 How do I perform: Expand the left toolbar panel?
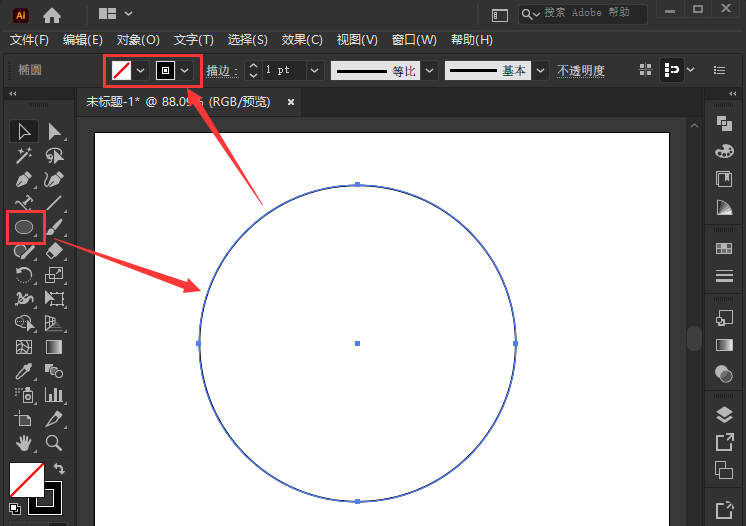click(x=12, y=94)
